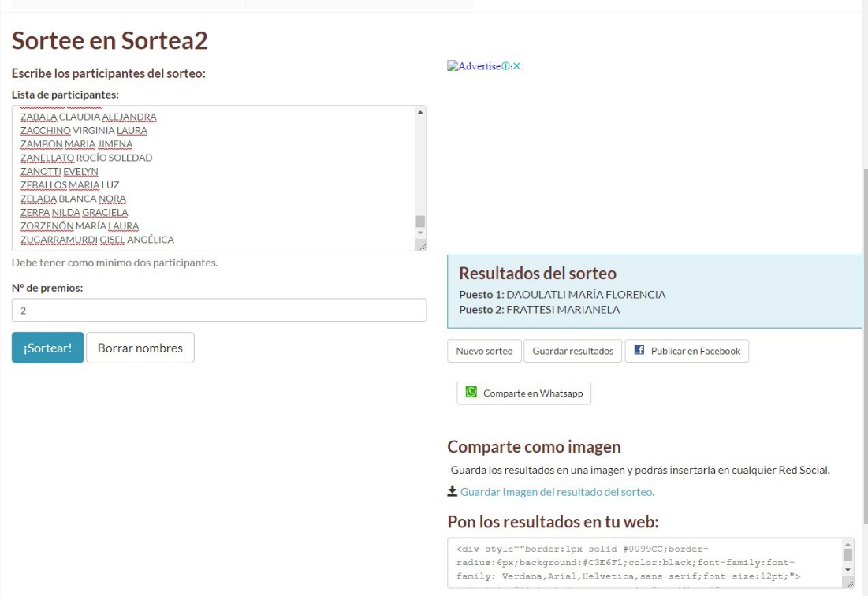Click winner FRATTESI MARIANELA

click(x=563, y=309)
